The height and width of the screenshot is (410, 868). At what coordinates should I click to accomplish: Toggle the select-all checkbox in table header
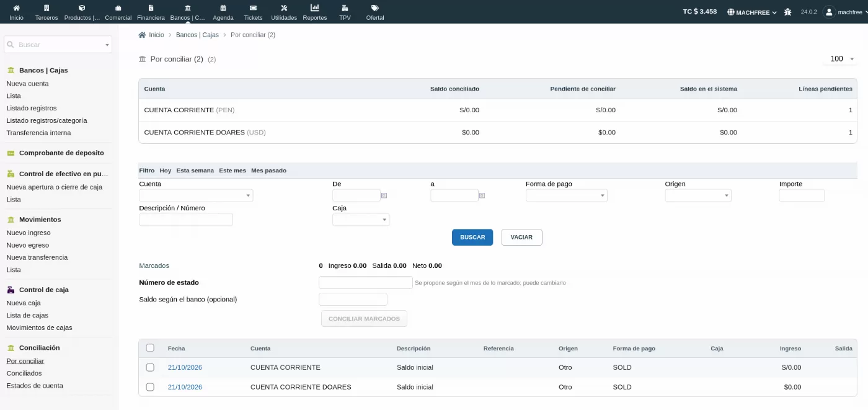[150, 348]
